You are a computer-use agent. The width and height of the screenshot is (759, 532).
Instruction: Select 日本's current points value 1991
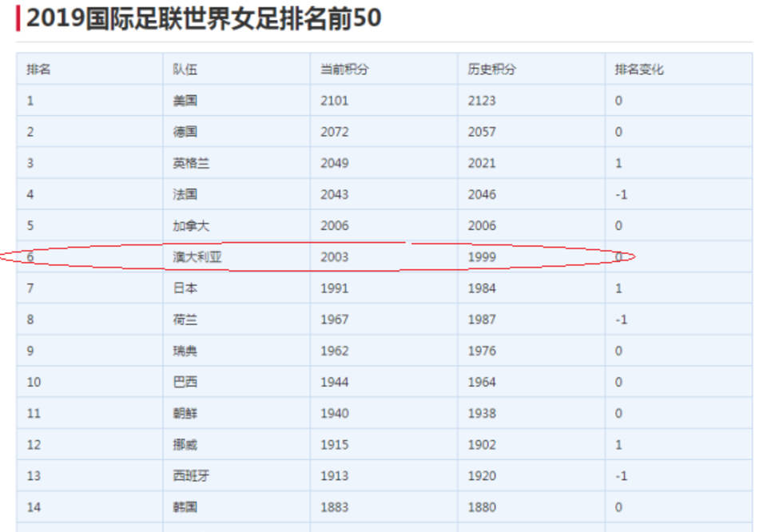[x=335, y=288]
